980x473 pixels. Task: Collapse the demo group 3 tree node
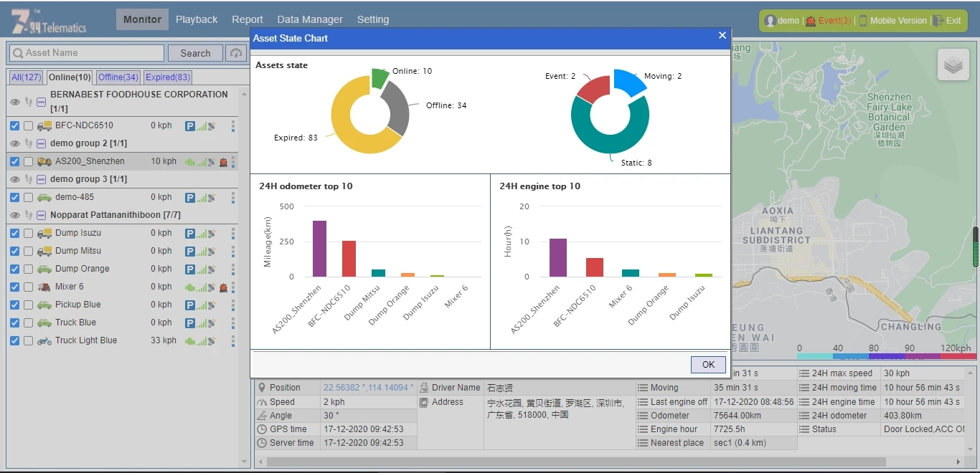click(42, 179)
